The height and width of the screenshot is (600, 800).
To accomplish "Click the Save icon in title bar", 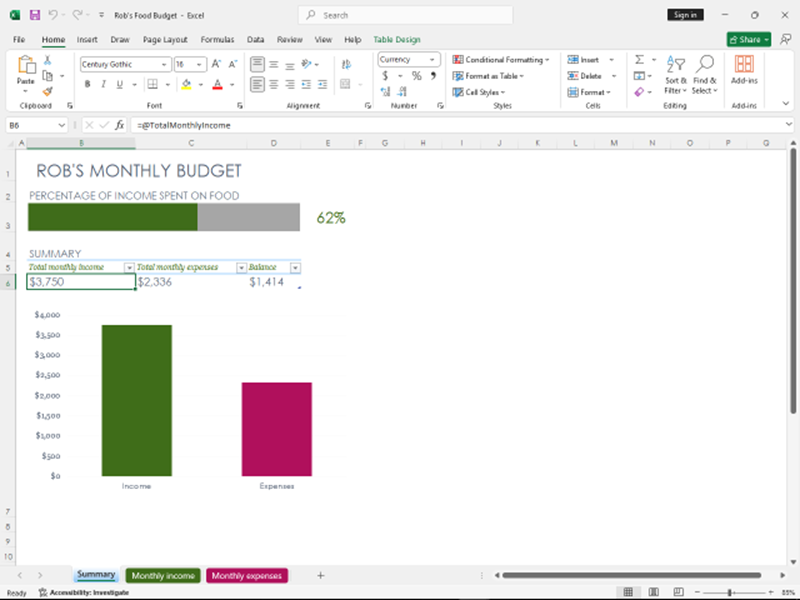I will pos(35,15).
